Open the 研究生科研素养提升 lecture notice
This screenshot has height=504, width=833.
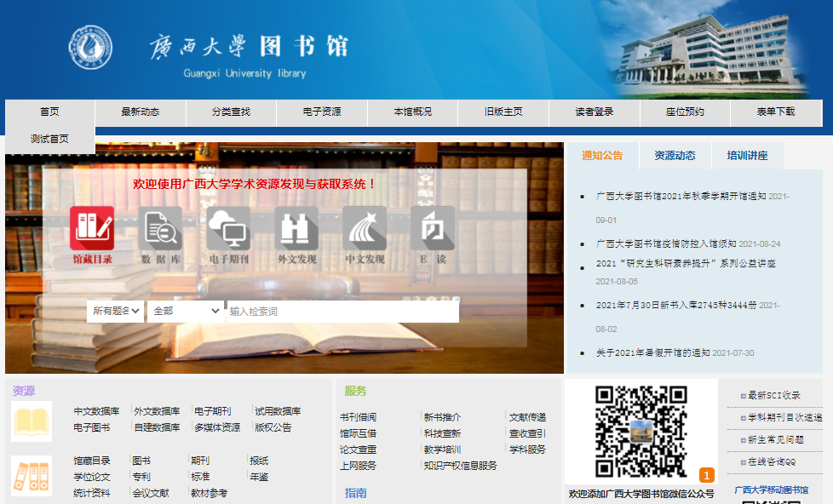686,263
